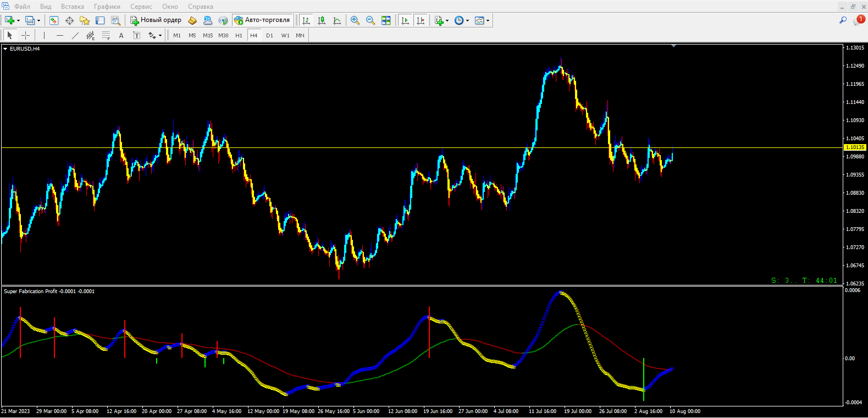Switch chart to candlestick mode
The image size is (868, 418).
click(x=322, y=20)
